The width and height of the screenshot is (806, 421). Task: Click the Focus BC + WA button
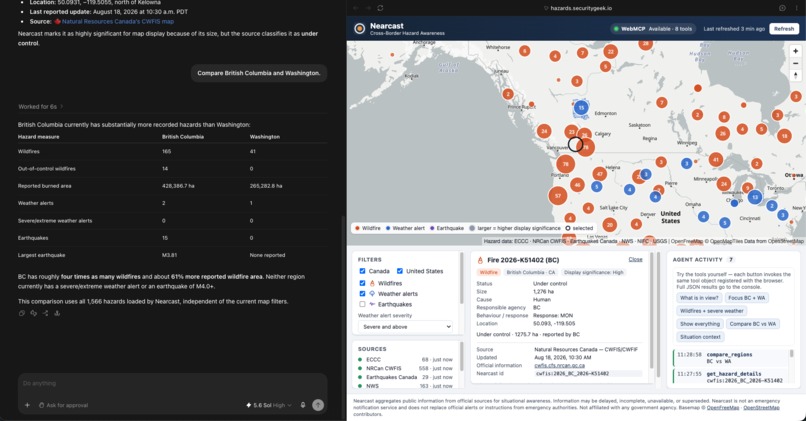(x=746, y=298)
